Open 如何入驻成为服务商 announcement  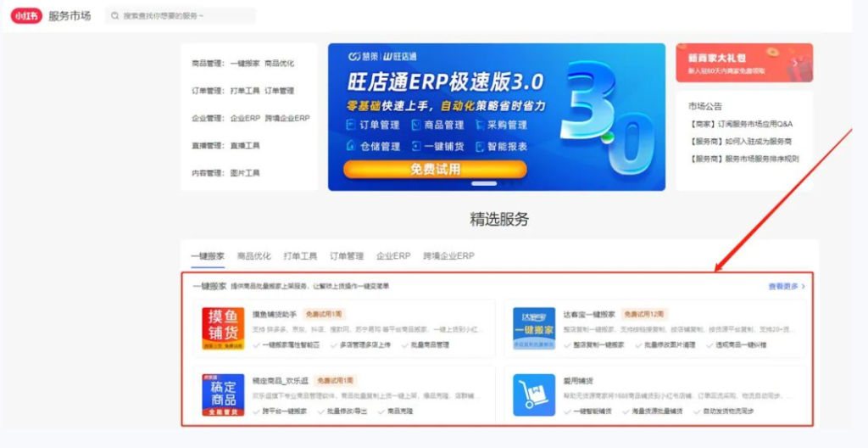point(740,141)
